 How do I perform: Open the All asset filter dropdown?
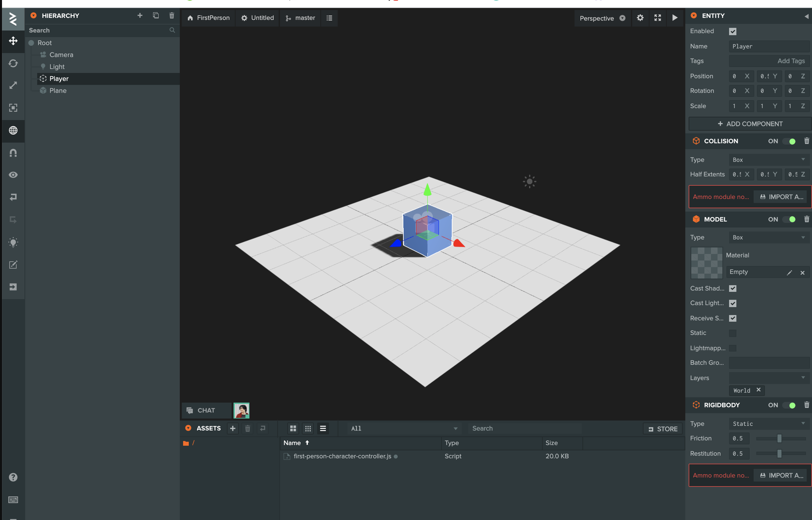[x=404, y=428]
